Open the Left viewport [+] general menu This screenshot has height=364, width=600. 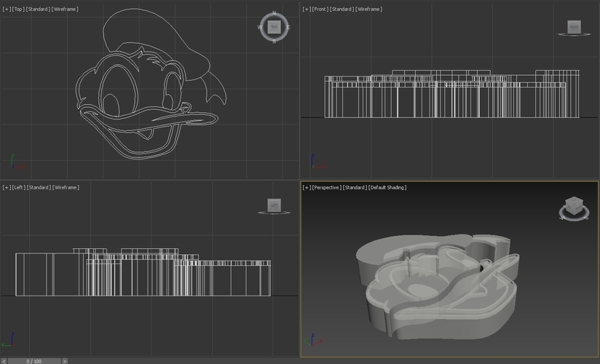(x=7, y=188)
